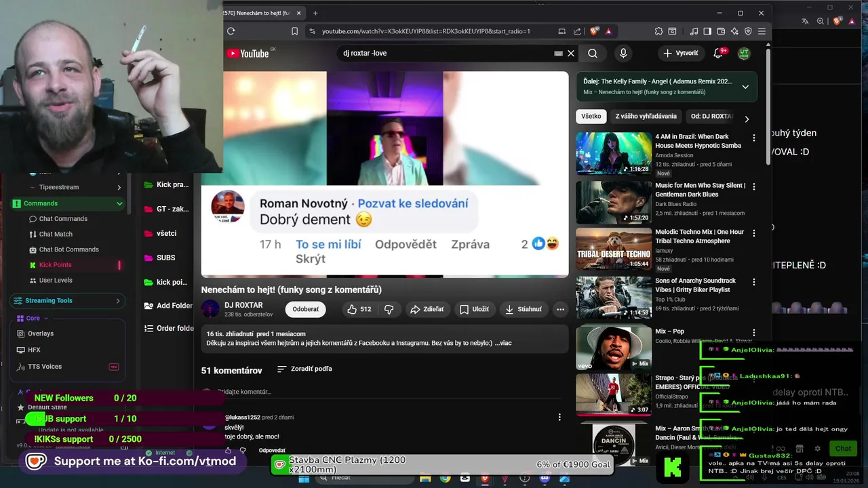Open the SUBS folder
This screenshot has height=488, width=868.
[165, 258]
